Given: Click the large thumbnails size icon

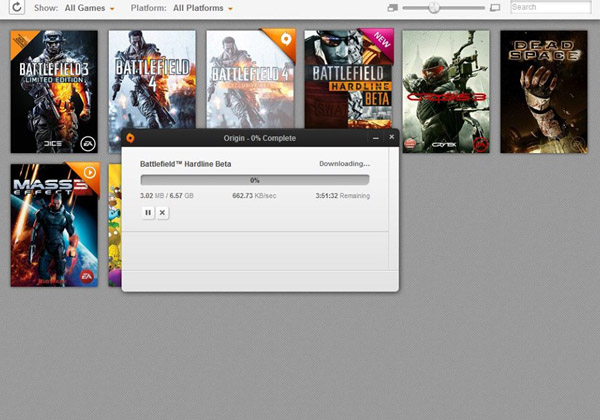Looking at the screenshot, I should [x=495, y=8].
